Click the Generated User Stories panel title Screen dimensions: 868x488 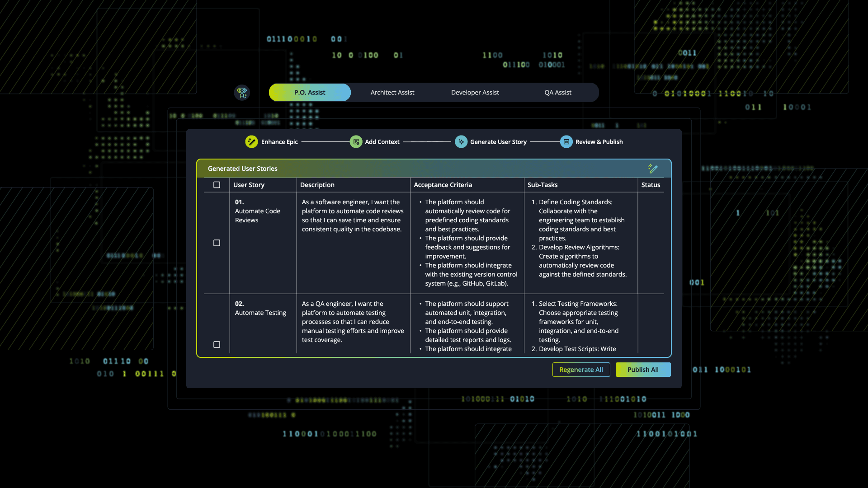(x=243, y=169)
